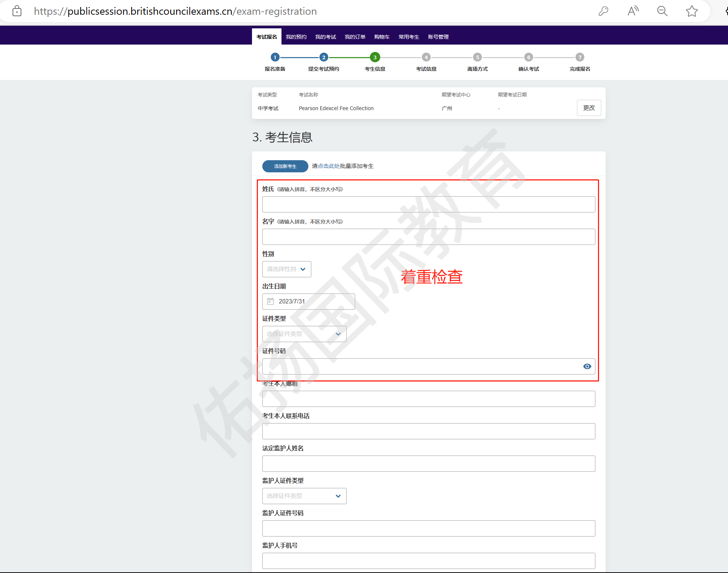This screenshot has height=573, width=728.
Task: Click the 添加新考生 button
Action: click(x=285, y=166)
